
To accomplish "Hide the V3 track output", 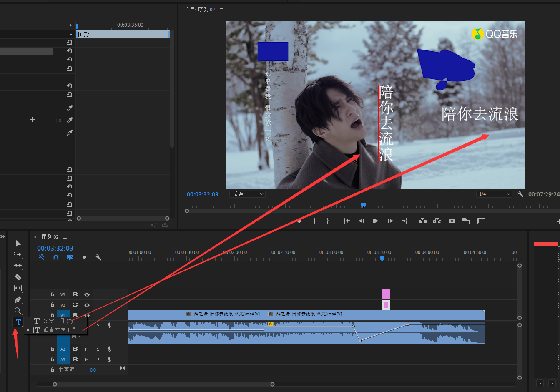I will pyautogui.click(x=87, y=294).
